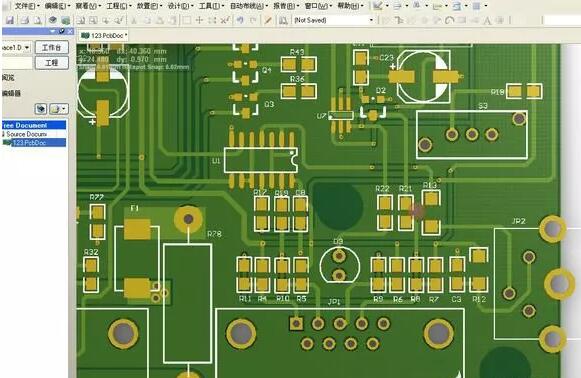This screenshot has height=378, width=581.
Task: Click the alignment tools icon
Action: point(397,6)
